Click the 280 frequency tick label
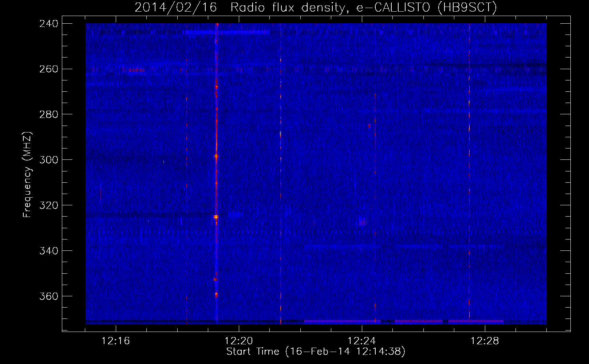Screen dimensions: 589x364 [49, 114]
